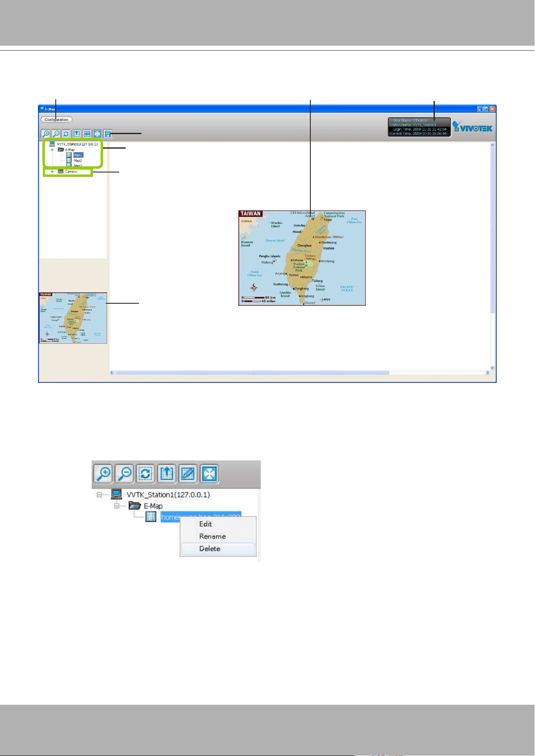The image size is (535, 756).
Task: Select the Camera tree item
Action: coord(71,171)
